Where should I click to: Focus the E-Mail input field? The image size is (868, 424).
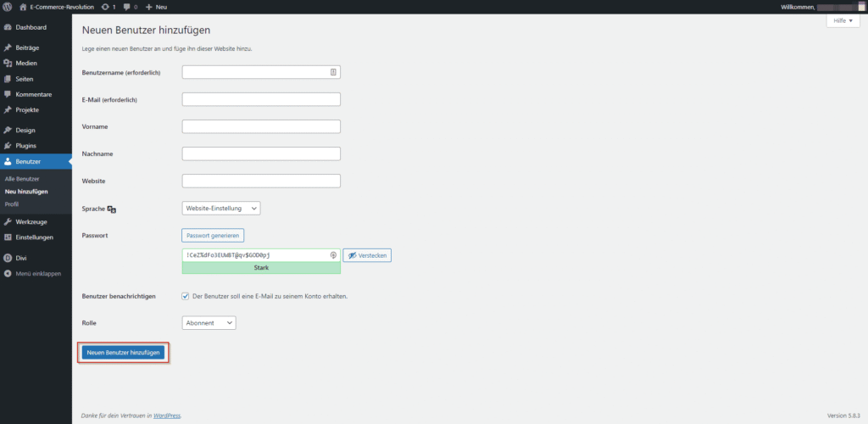click(261, 99)
